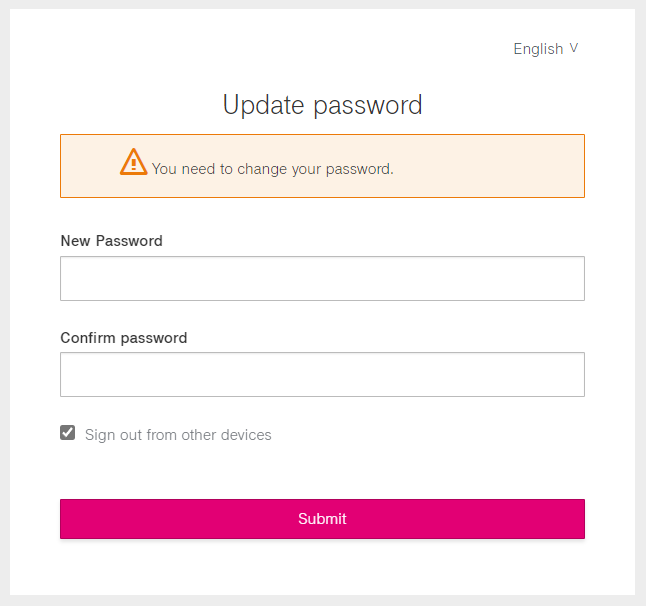Click the 'Update password' heading
The width and height of the screenshot is (646, 606).
322,105
